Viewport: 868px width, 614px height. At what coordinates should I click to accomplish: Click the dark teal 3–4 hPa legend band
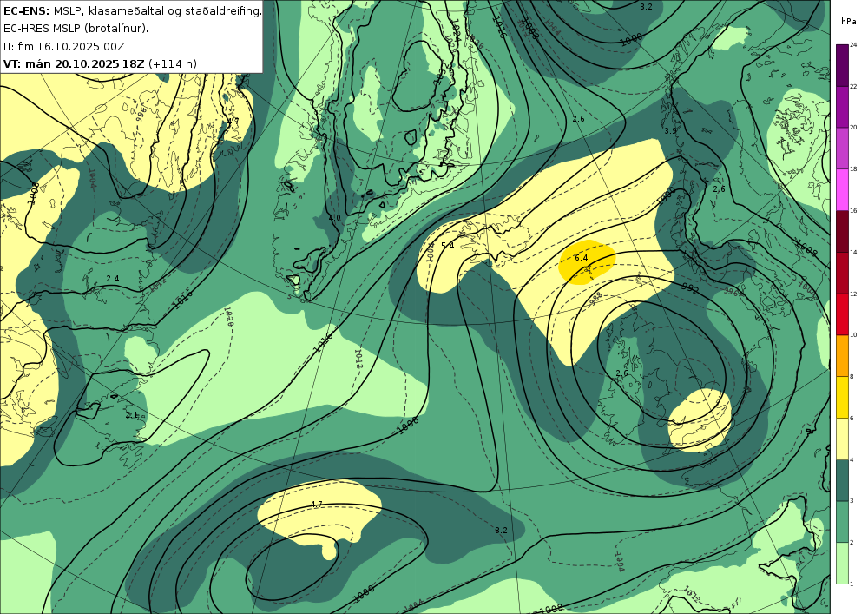(x=842, y=480)
